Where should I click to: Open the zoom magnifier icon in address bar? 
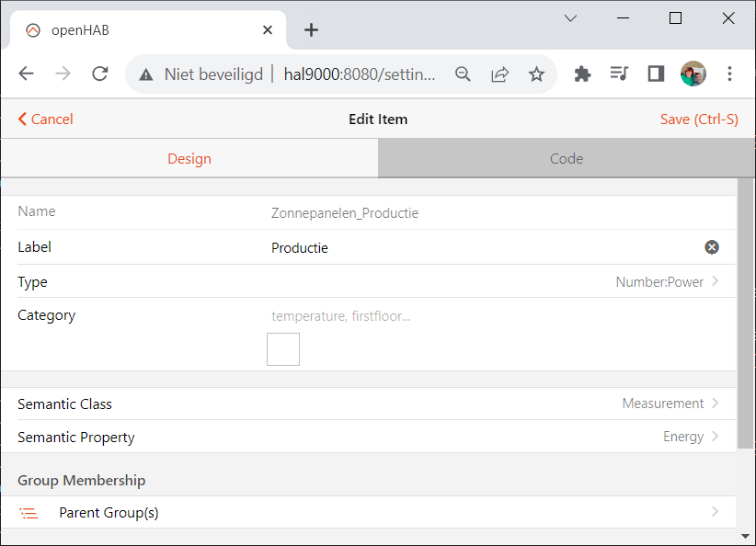click(463, 74)
